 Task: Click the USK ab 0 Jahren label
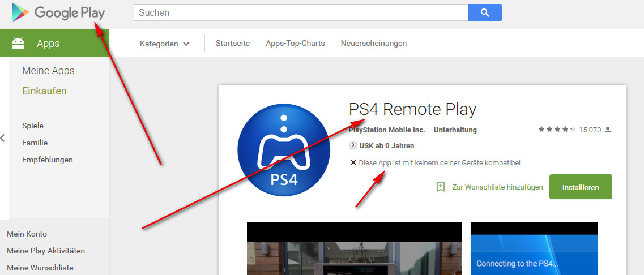pos(386,146)
